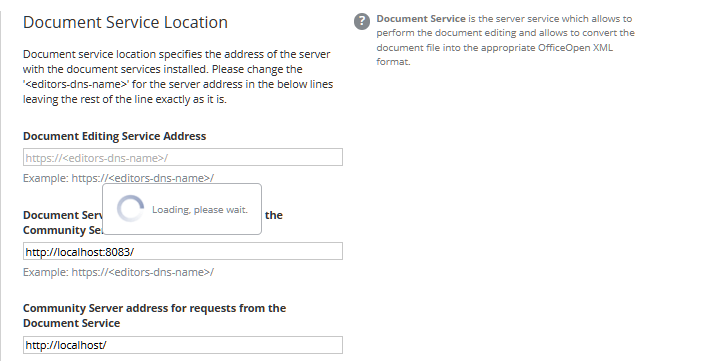The height and width of the screenshot is (361, 704).
Task: Focus the Document Editing Service Address field
Action: [x=183, y=157]
